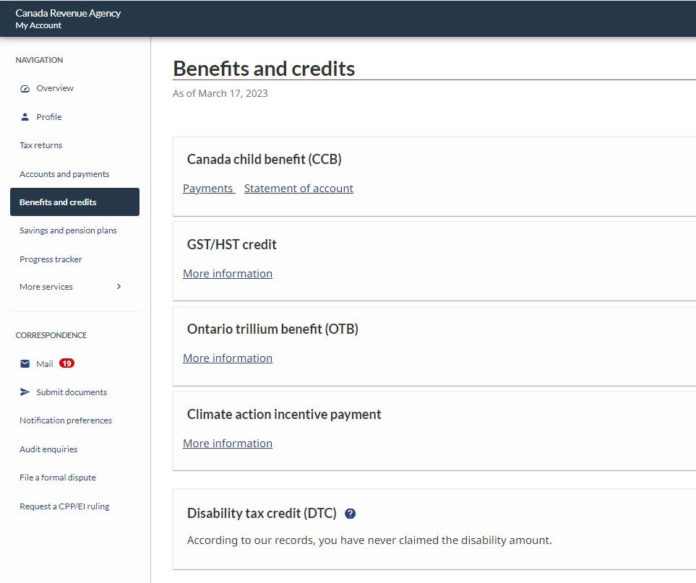Expand More services chevron
This screenshot has width=696, height=583.
coord(119,287)
